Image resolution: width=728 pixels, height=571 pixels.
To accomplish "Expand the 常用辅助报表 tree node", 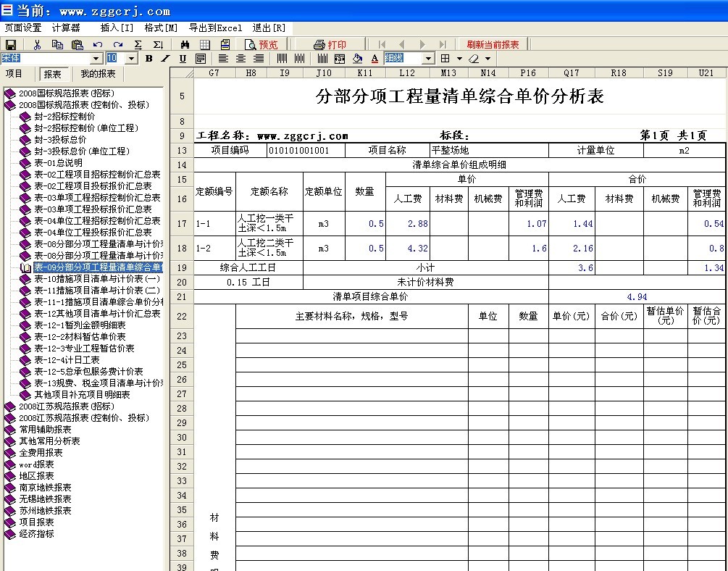I will point(45,429).
